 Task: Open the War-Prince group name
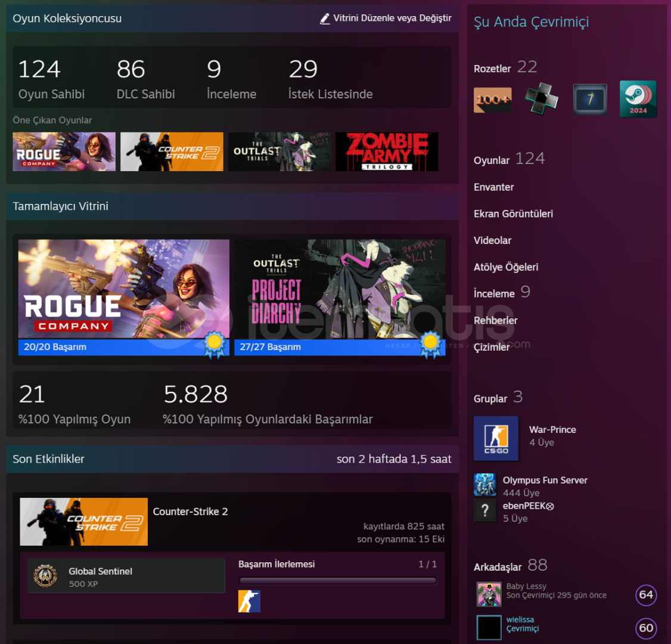(552, 429)
